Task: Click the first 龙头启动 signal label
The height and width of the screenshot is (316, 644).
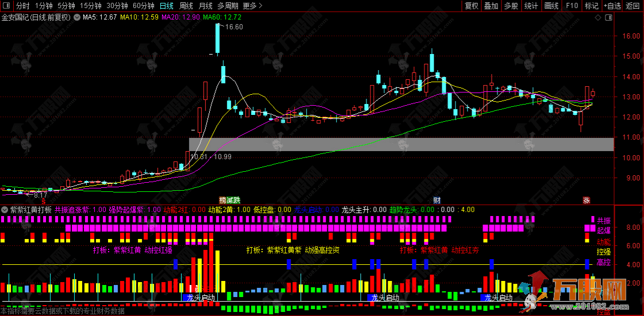Action: [201, 297]
